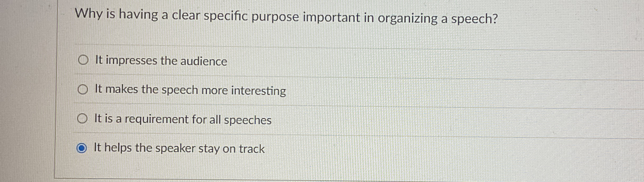Click the empty circle beside the second answer
644x182 pixels.
tap(83, 90)
